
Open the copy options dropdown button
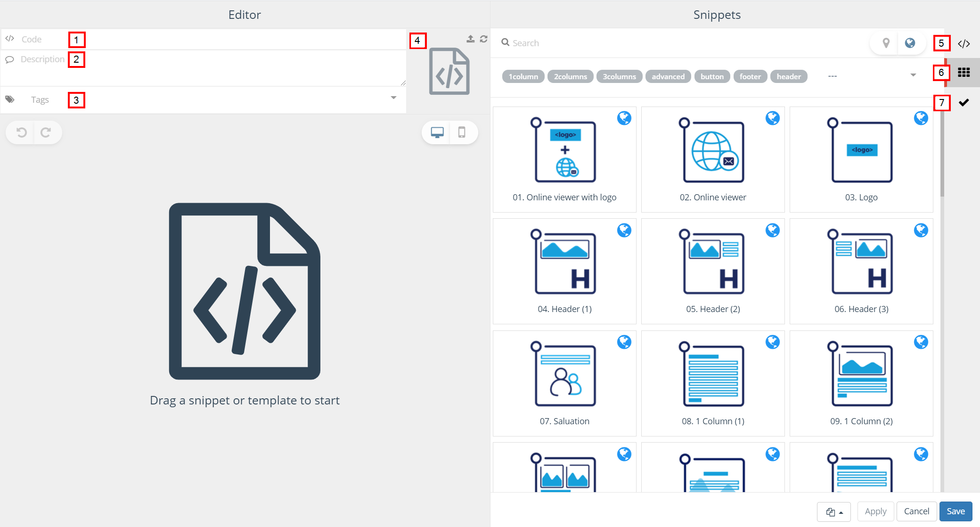(833, 511)
